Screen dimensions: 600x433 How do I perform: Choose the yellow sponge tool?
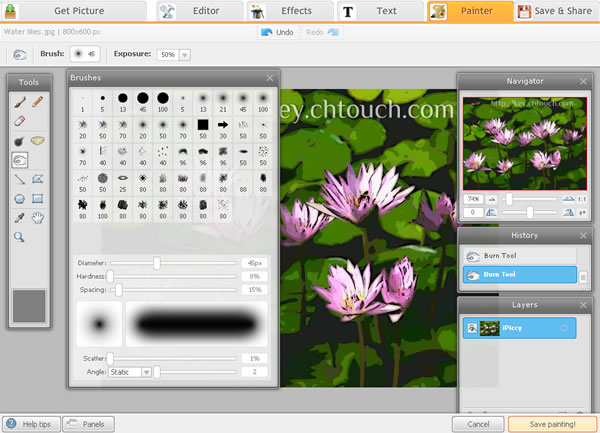point(38,141)
